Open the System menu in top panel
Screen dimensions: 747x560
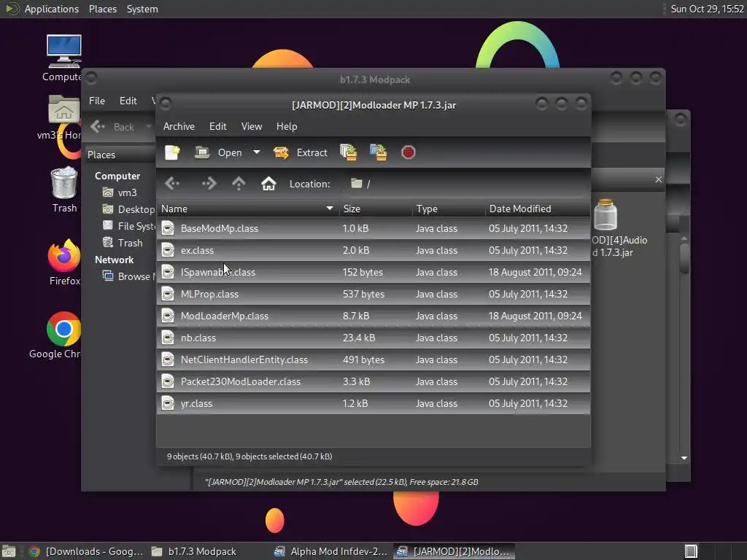pos(142,9)
